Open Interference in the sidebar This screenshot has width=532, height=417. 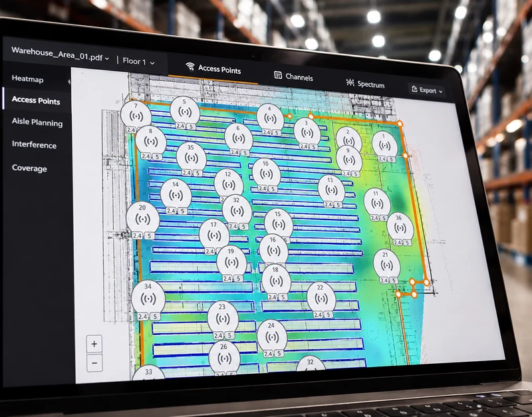click(x=35, y=144)
